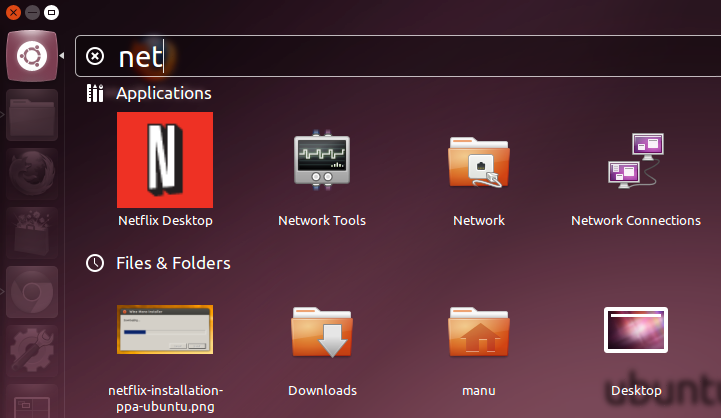
Task: Open Network Connections settings
Action: coord(636,160)
